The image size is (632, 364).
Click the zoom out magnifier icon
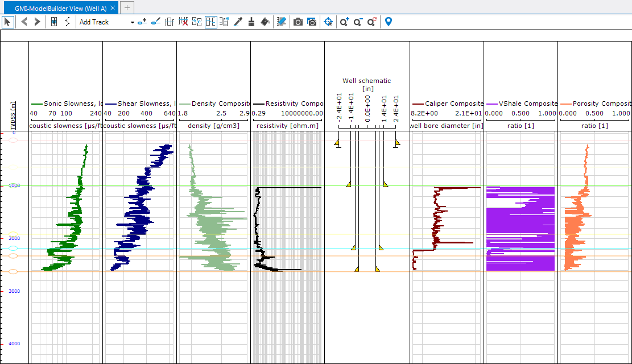[x=358, y=22]
